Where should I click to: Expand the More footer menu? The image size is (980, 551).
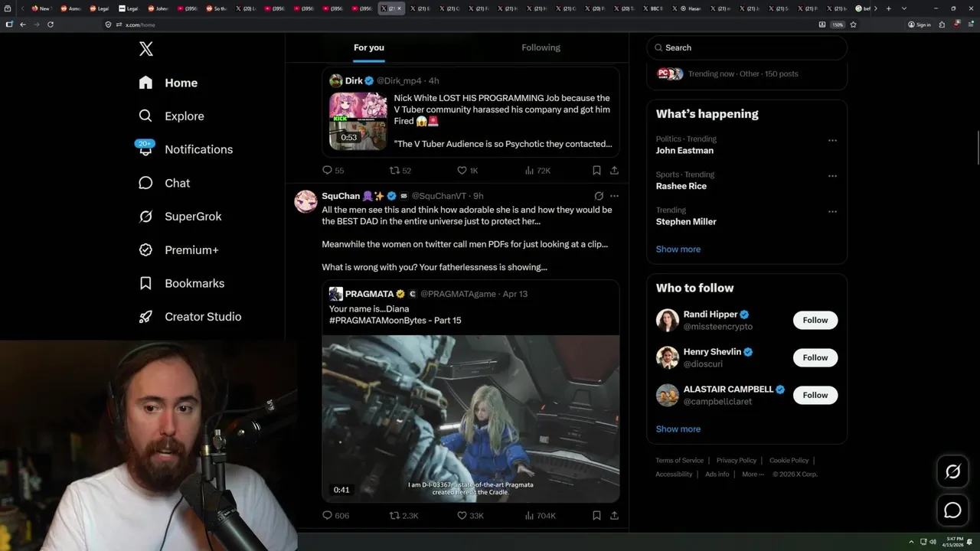click(752, 474)
